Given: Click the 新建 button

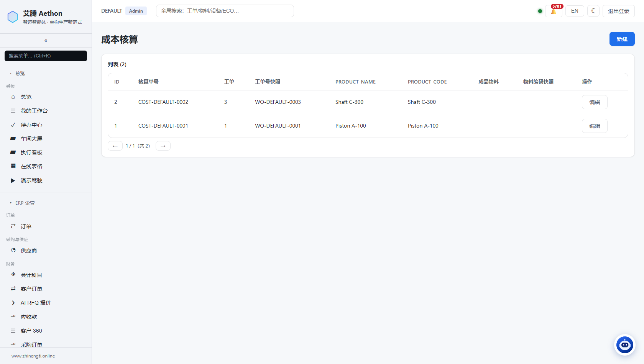Looking at the screenshot, I should 622,39.
